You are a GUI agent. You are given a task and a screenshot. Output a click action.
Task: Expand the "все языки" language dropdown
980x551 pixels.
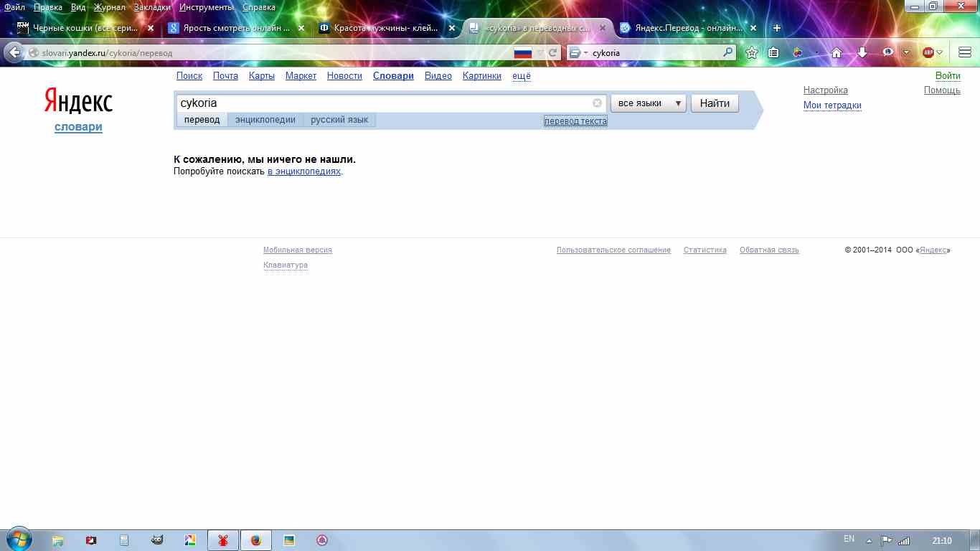[649, 103]
